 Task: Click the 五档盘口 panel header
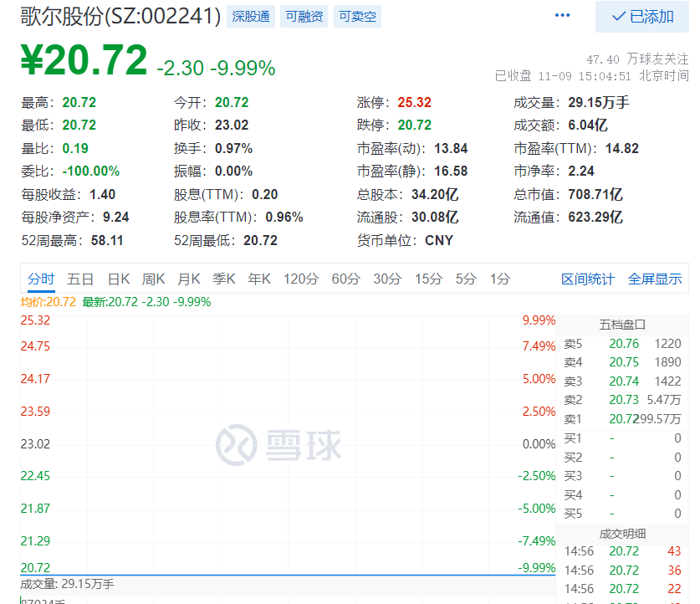[x=622, y=325]
